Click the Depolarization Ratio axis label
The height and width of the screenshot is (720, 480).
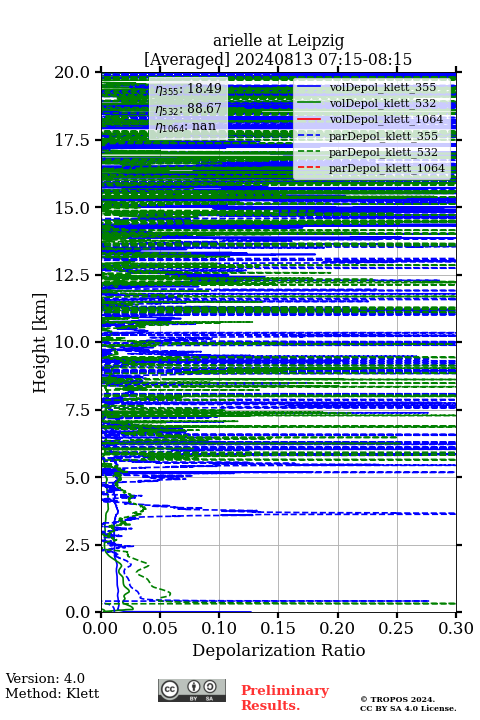pos(279,650)
